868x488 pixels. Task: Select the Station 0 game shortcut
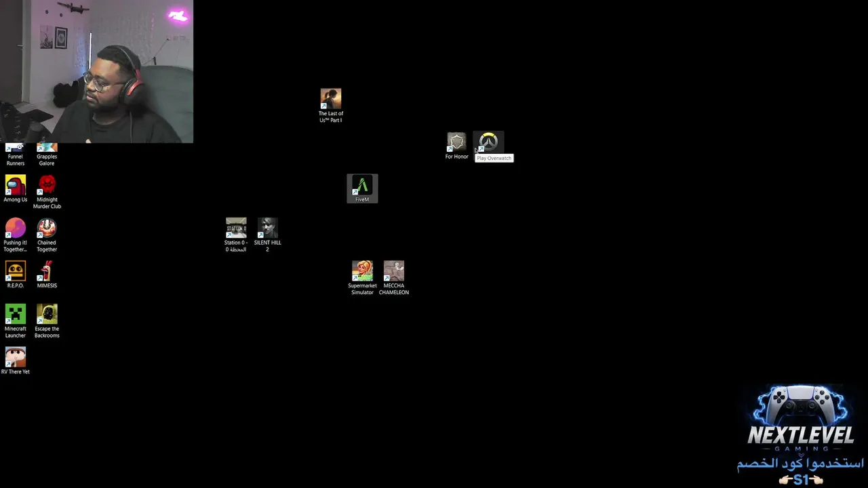point(236,235)
